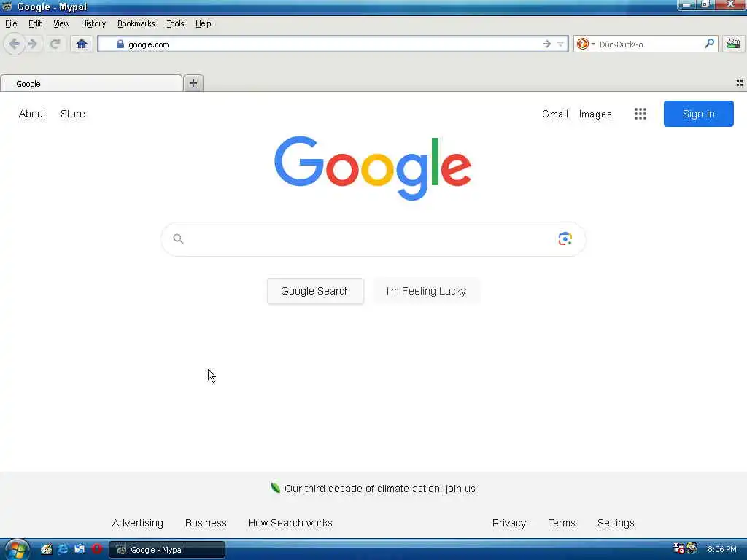Click the red system tray icon

679,549
